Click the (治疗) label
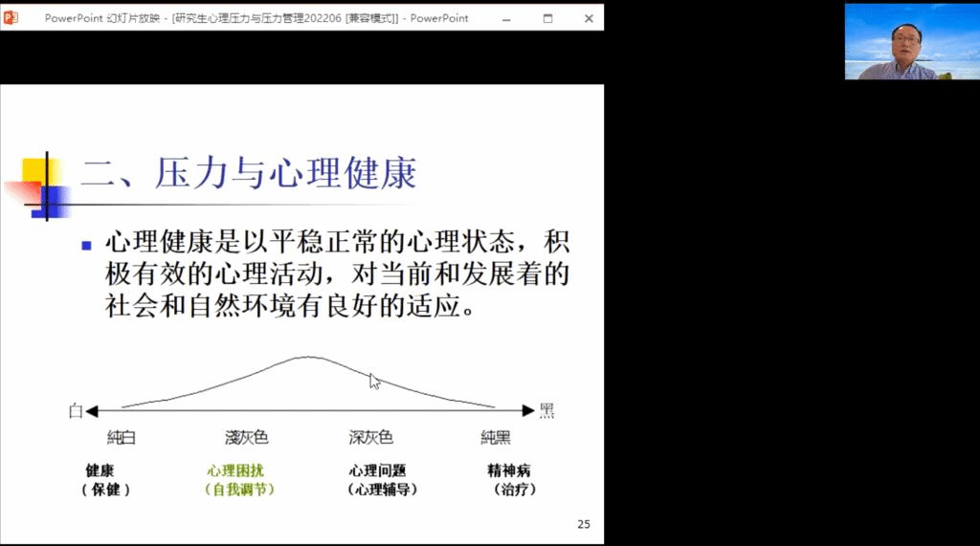The width and height of the screenshot is (980, 546). pos(515,490)
